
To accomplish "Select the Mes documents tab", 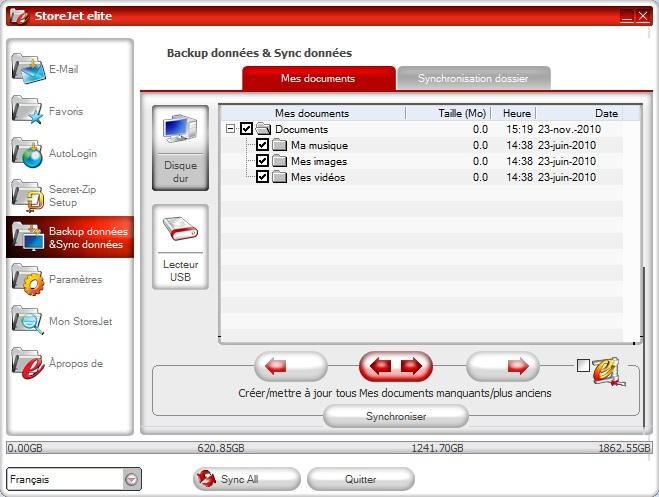I will click(318, 78).
